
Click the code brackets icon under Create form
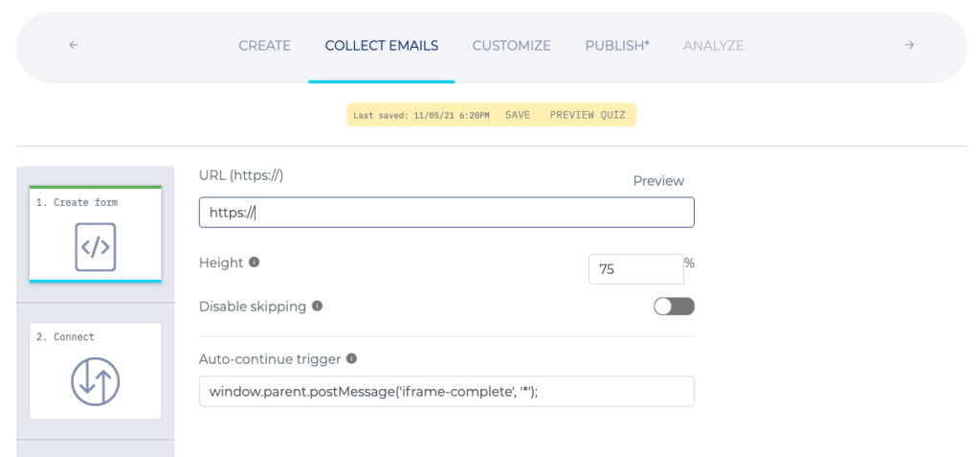point(95,246)
